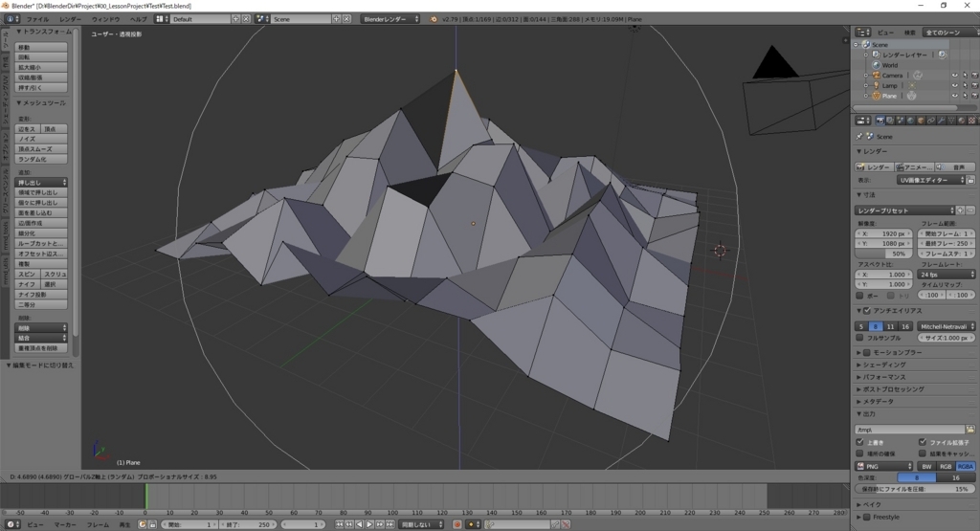The width and height of the screenshot is (980, 531).
Task: Enable the 場所の確保 checkbox
Action: click(859, 454)
